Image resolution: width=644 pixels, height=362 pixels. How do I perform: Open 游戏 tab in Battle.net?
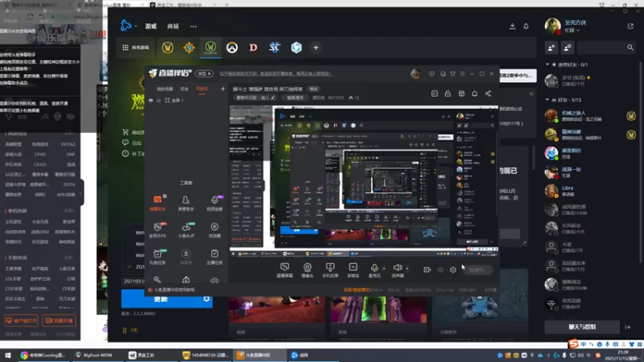(151, 27)
